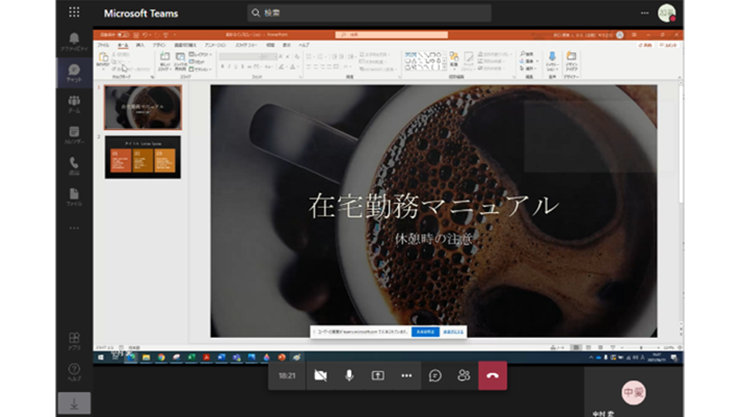Click the Paste icon in ribbon

103,58
